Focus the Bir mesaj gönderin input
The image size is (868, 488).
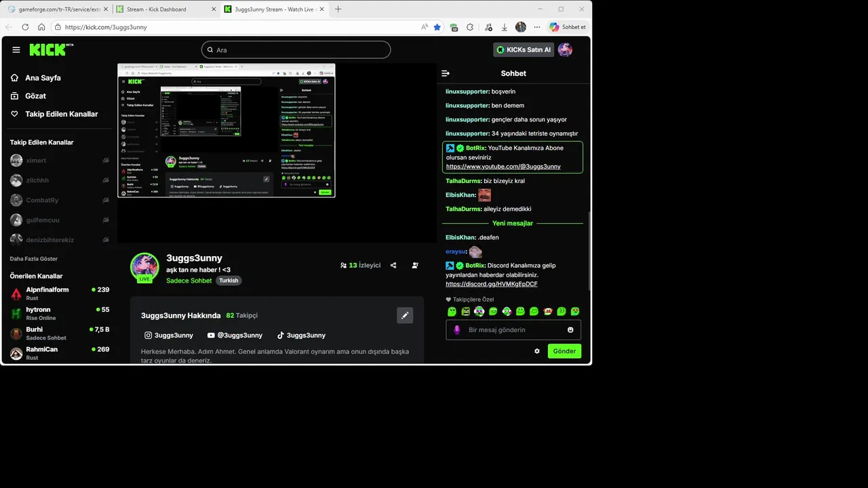513,330
